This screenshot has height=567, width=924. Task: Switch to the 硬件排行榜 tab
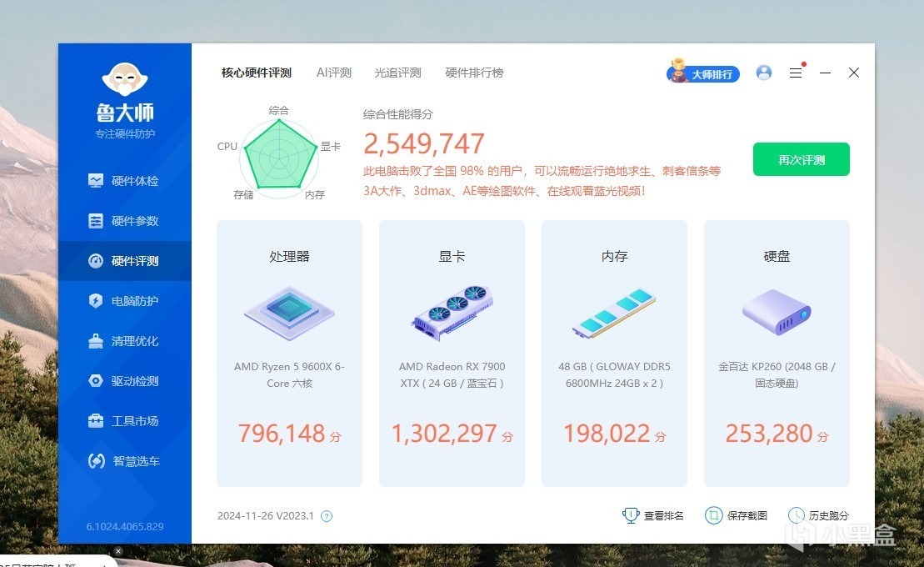(474, 73)
